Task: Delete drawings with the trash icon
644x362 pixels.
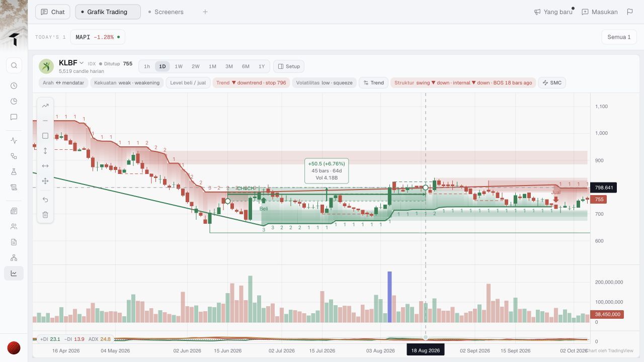Action: point(45,215)
